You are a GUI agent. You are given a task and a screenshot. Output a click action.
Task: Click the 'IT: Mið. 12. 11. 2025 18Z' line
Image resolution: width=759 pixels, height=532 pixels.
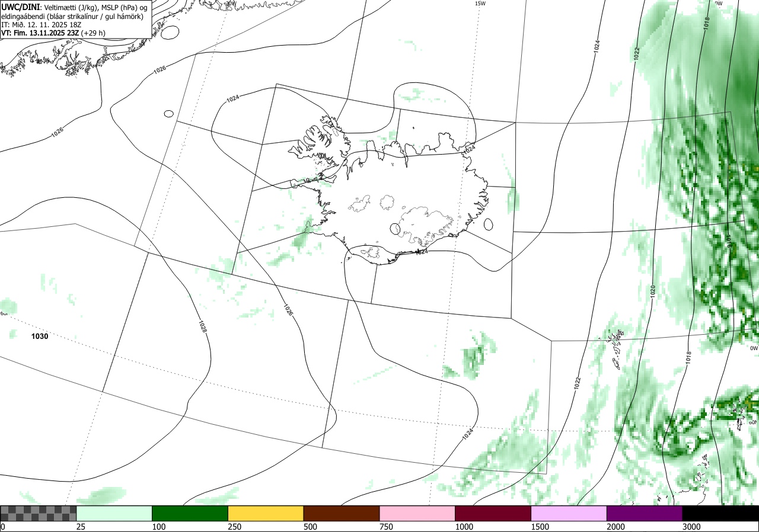41,25
